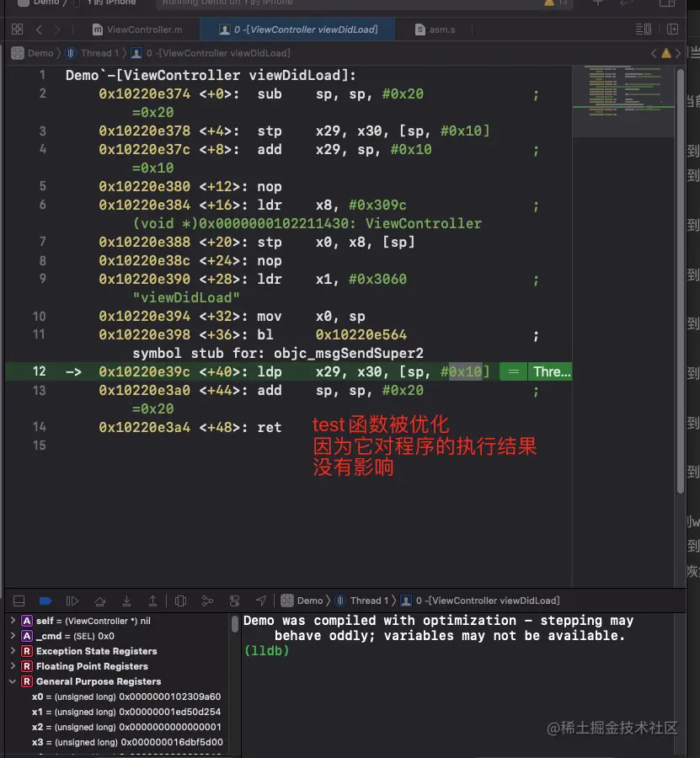
Task: Hide the debug area with the bottom-bar icon
Action: point(19,601)
